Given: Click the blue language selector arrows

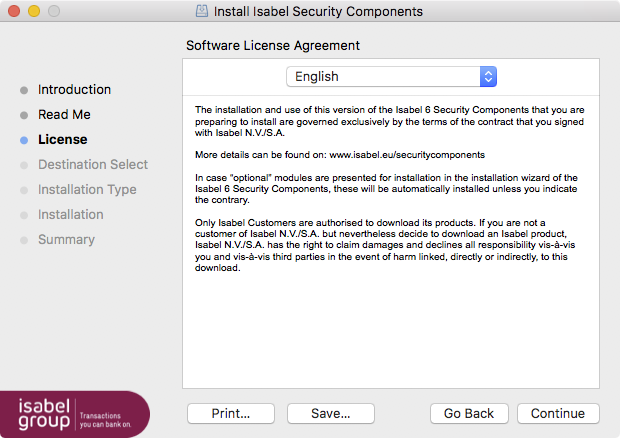Looking at the screenshot, I should click(x=488, y=77).
